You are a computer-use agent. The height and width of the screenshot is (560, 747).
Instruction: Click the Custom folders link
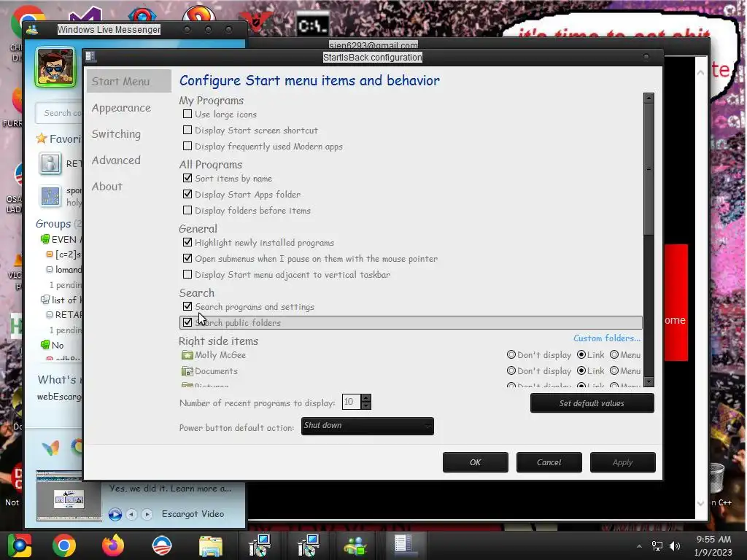(x=606, y=338)
